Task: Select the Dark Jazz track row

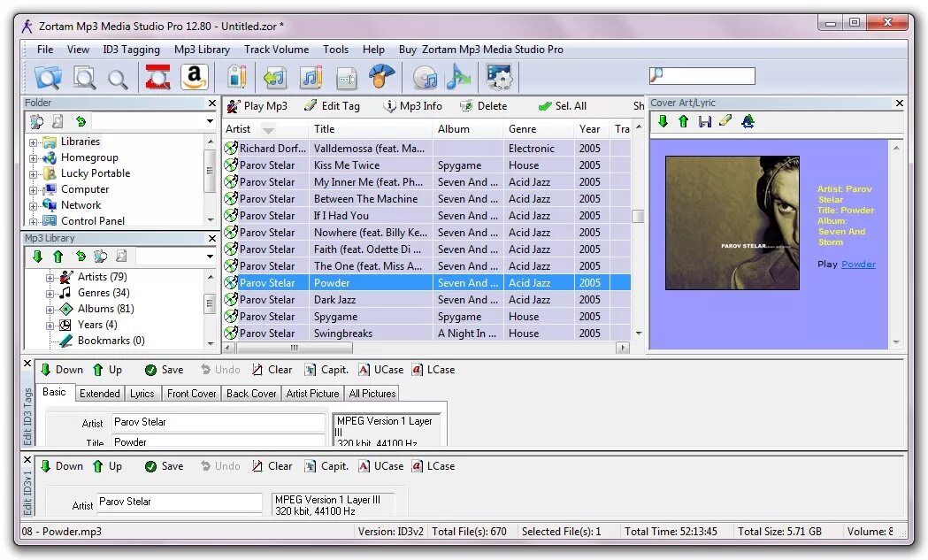Action: pyautogui.click(x=426, y=300)
